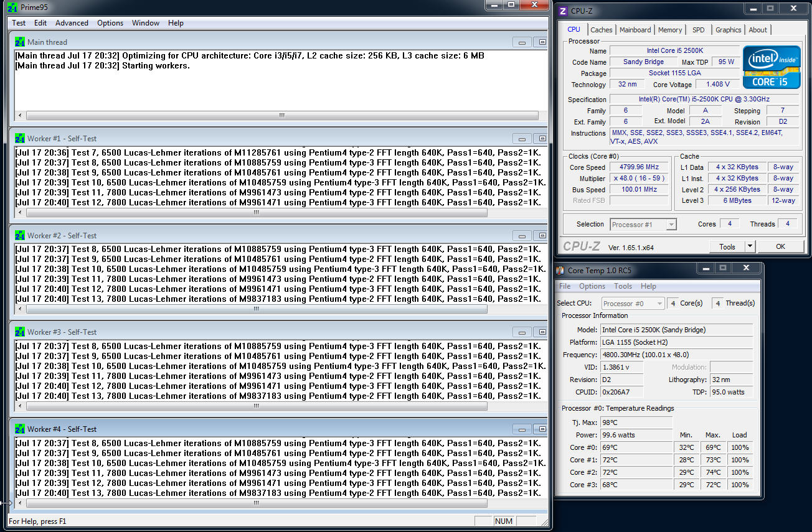Click the Specification field in CPU-Z
The height and width of the screenshot is (532, 812).
click(704, 99)
